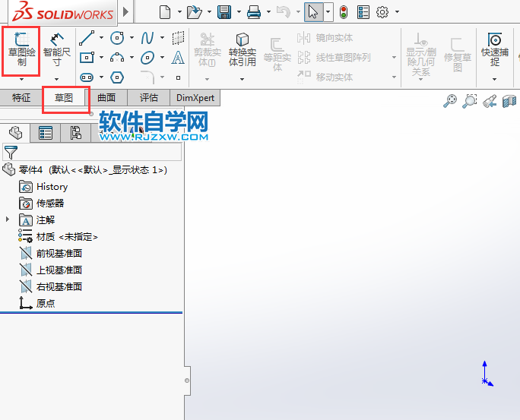Click the 转换实体引用 convert entities tool

242,49
